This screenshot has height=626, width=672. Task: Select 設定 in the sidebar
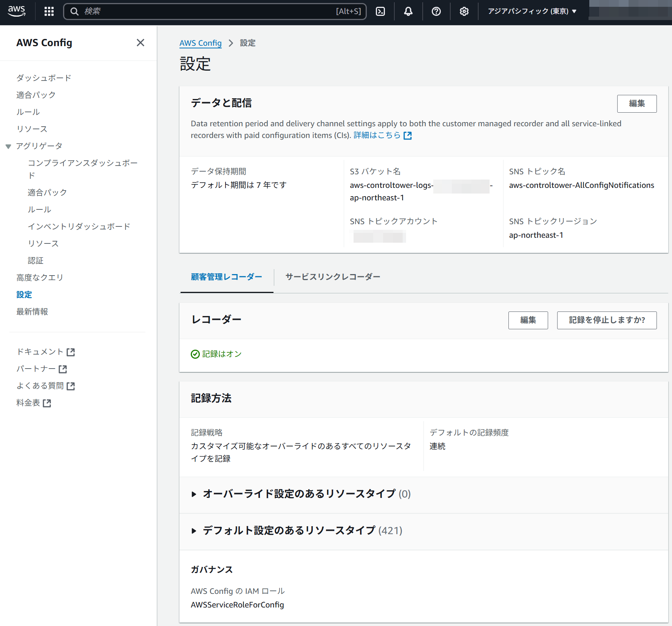pos(24,294)
